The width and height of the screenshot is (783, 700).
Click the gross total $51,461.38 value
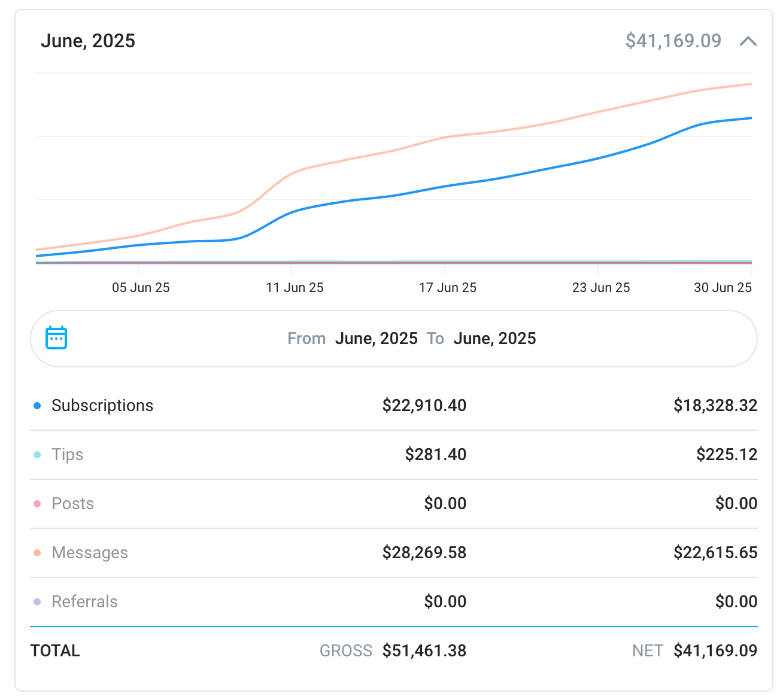[424, 651]
